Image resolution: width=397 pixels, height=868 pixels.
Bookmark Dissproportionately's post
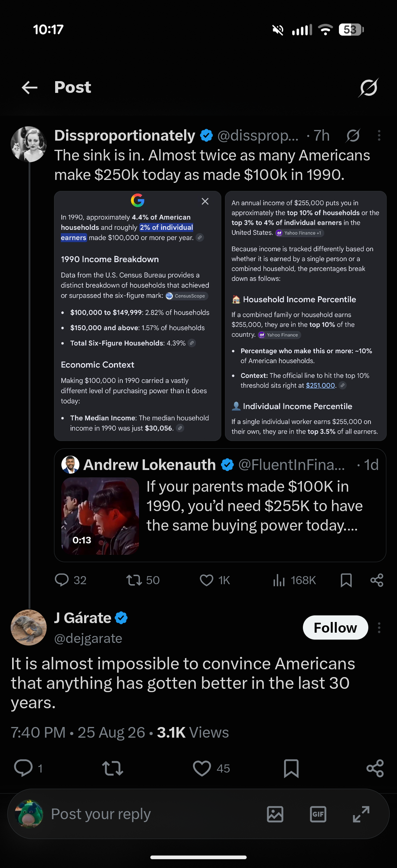coord(346,580)
